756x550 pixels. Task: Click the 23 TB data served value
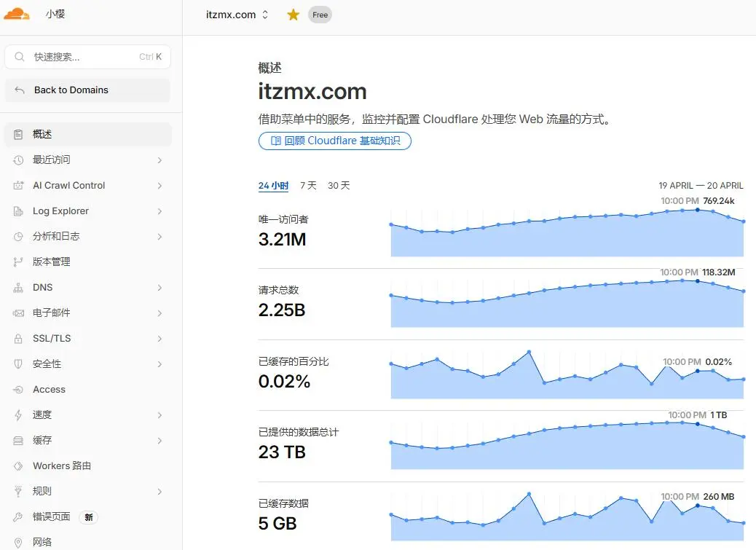[x=282, y=452]
